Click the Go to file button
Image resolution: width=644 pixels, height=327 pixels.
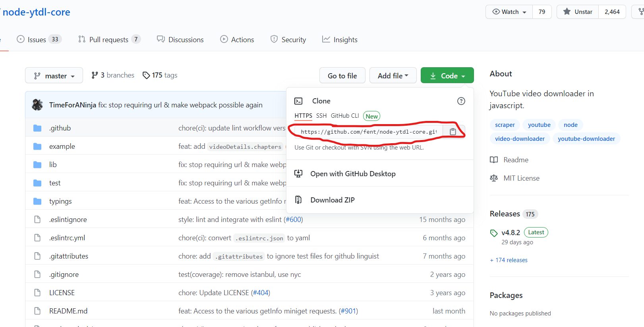tap(342, 75)
